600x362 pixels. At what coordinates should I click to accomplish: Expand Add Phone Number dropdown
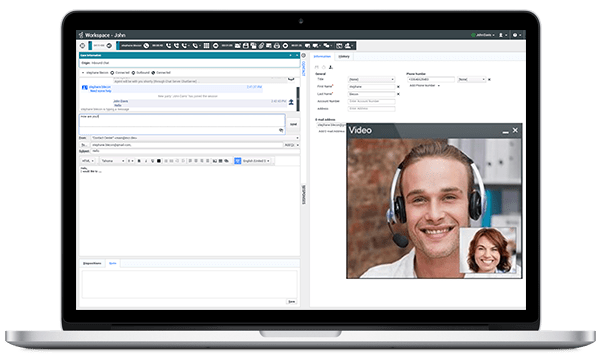click(x=424, y=86)
